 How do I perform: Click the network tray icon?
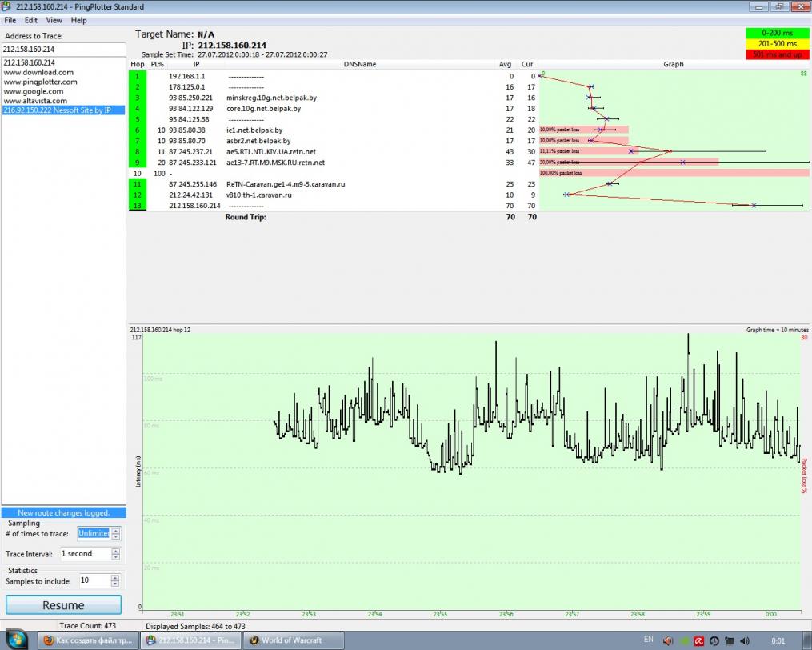[x=729, y=640]
